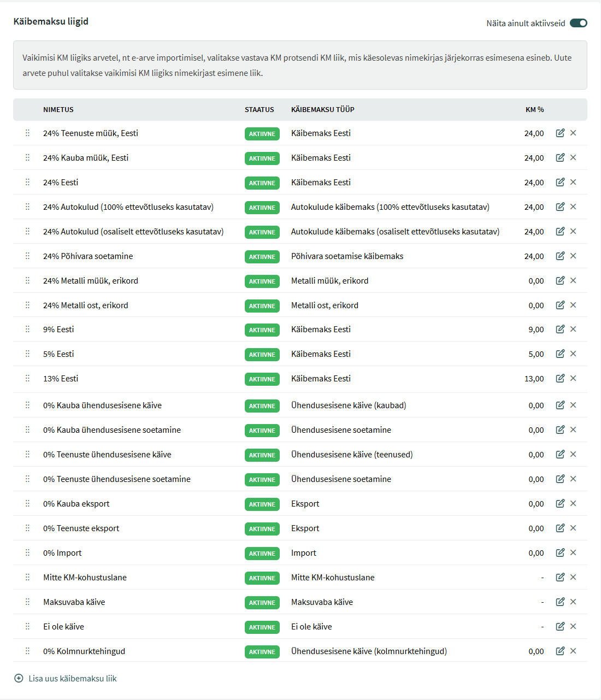The width and height of the screenshot is (601, 700).
Task: Edit the '24% Teenuste müük, Eesti' row
Action: tap(560, 133)
